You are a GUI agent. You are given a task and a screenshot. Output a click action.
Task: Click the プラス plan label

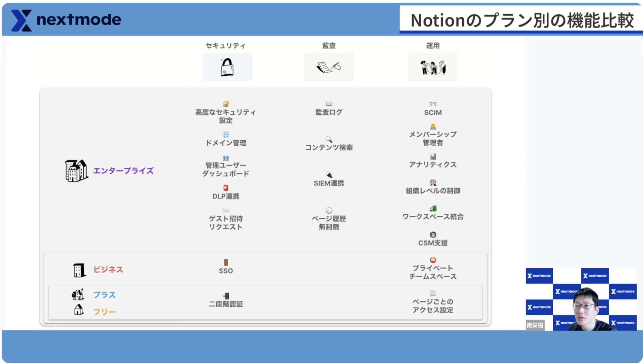(105, 295)
